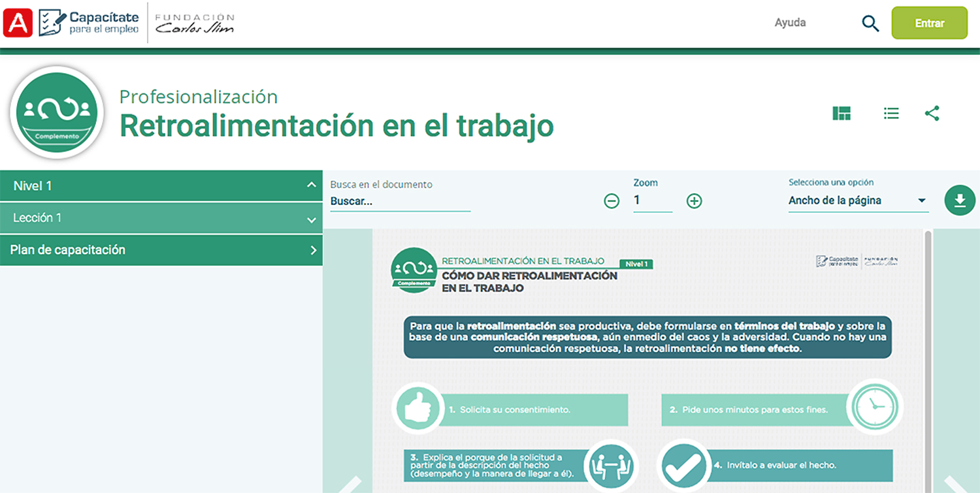Image resolution: width=980 pixels, height=493 pixels.
Task: Download the document with green arrow button
Action: [x=960, y=200]
